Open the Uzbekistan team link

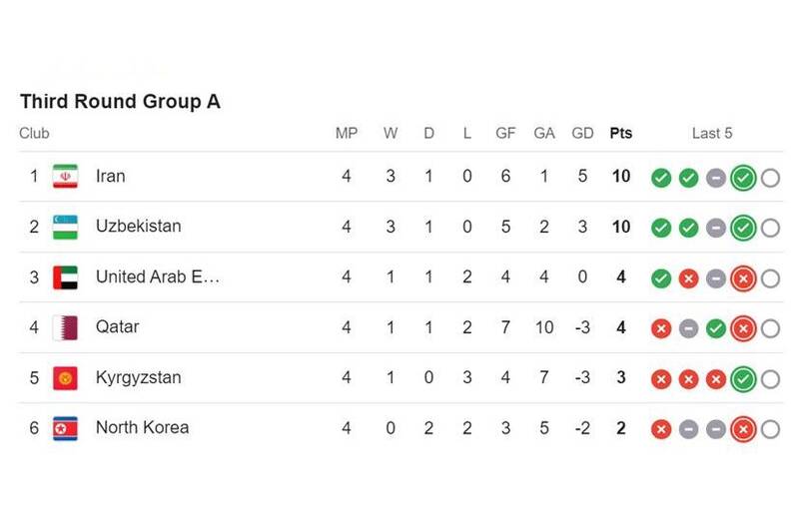(x=138, y=227)
